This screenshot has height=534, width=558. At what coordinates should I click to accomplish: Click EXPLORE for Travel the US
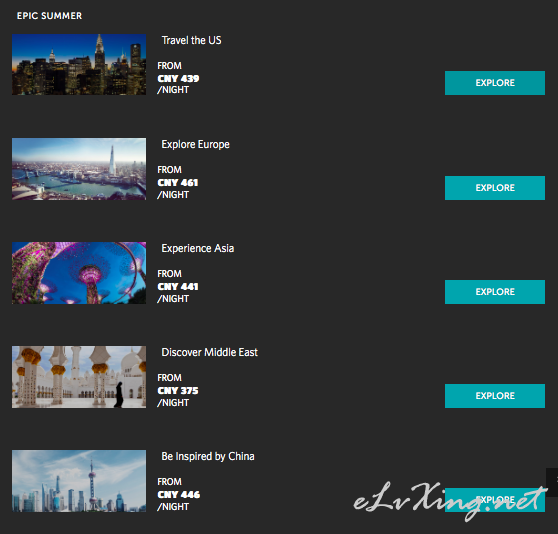[495, 83]
